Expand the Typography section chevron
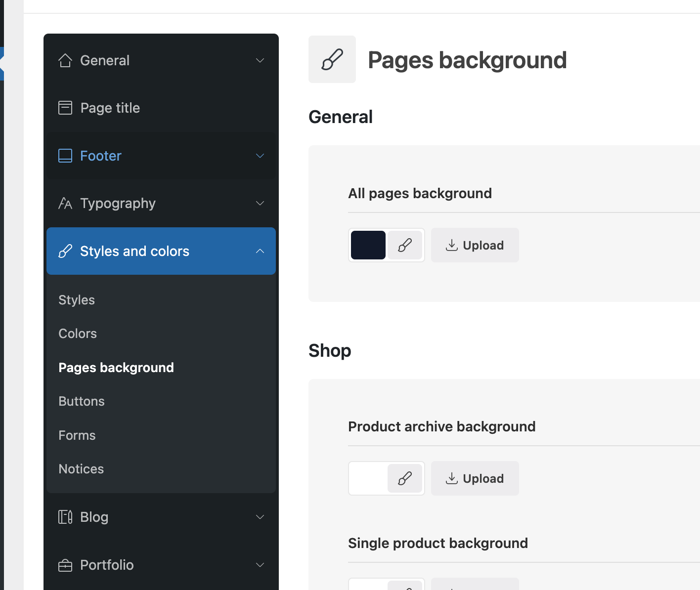700x590 pixels. 260,203
